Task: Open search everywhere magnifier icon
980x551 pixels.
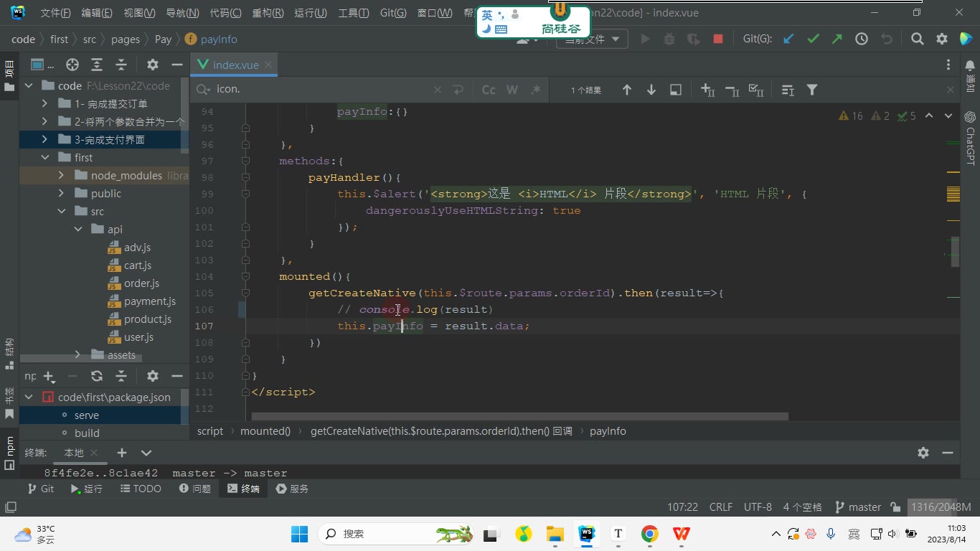Action: coord(917,39)
